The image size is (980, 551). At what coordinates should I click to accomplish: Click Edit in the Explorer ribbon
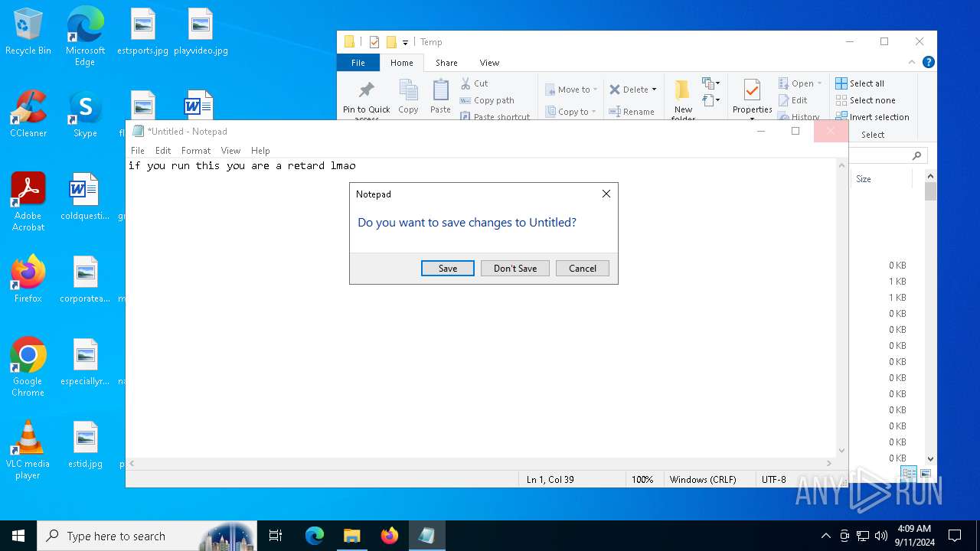coord(793,100)
